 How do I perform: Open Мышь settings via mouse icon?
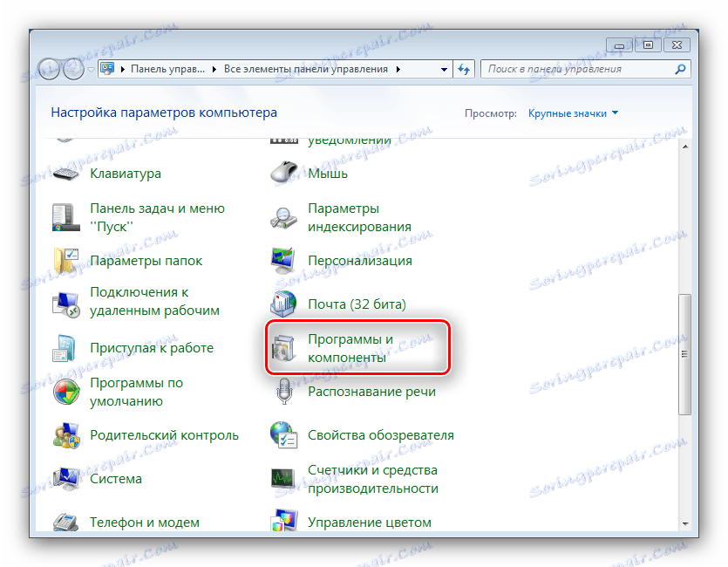point(282,173)
